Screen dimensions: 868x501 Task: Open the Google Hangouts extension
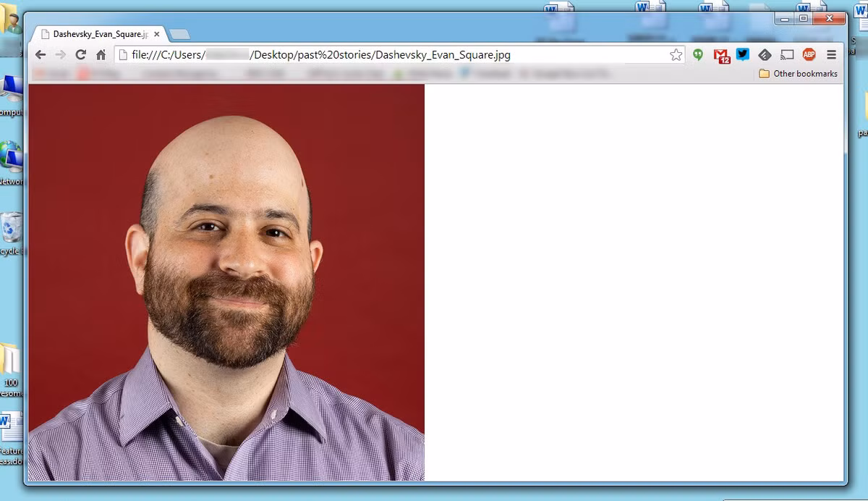[698, 55]
